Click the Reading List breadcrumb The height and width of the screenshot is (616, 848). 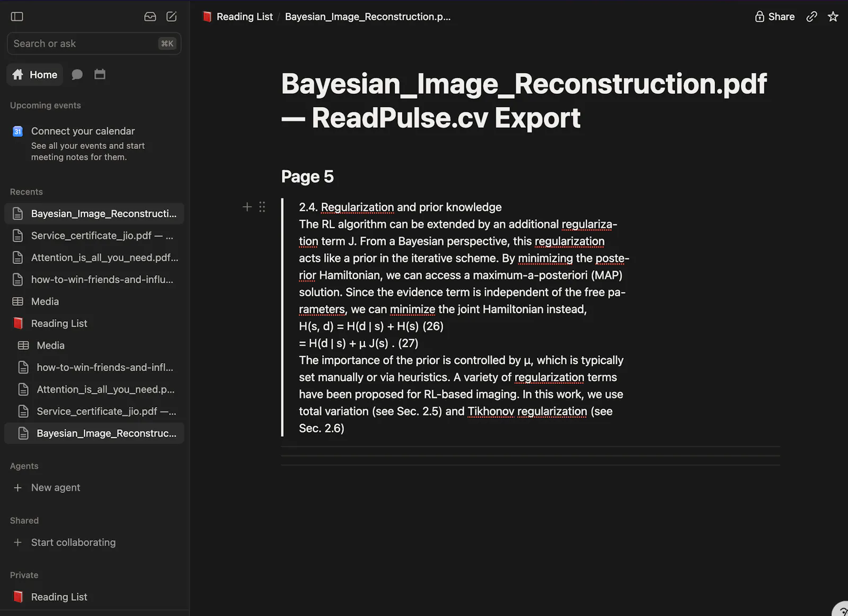pos(237,16)
